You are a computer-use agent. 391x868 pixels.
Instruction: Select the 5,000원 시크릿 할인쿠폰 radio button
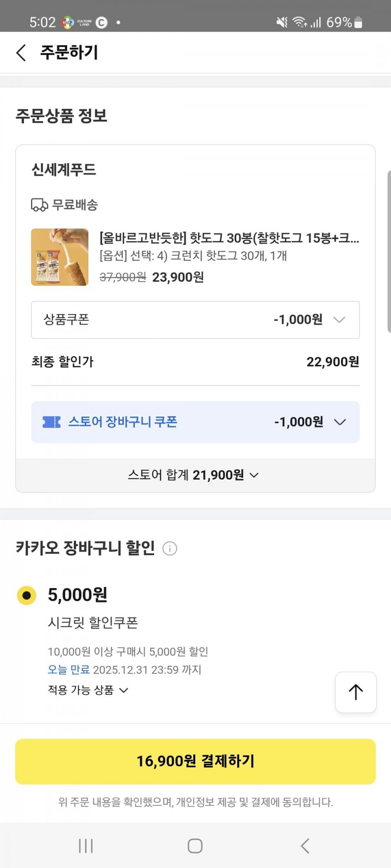coord(27,595)
